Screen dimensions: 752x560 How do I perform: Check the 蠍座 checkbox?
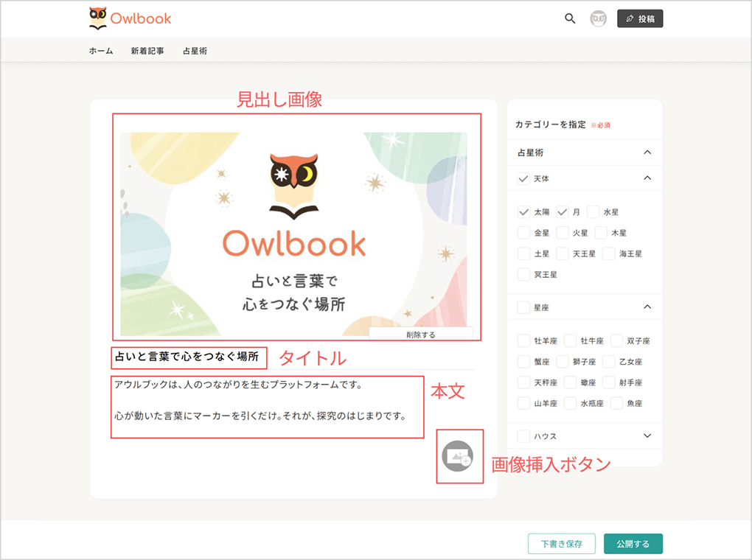[570, 382]
